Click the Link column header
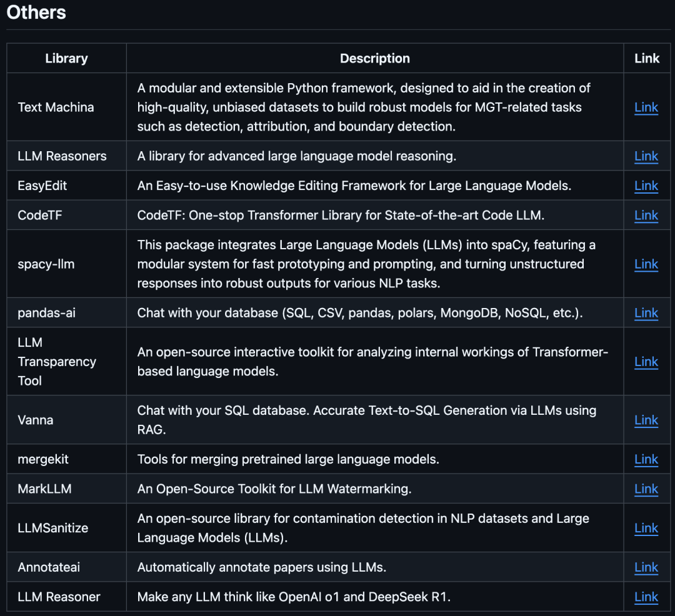Image resolution: width=675 pixels, height=616 pixels. pos(647,59)
